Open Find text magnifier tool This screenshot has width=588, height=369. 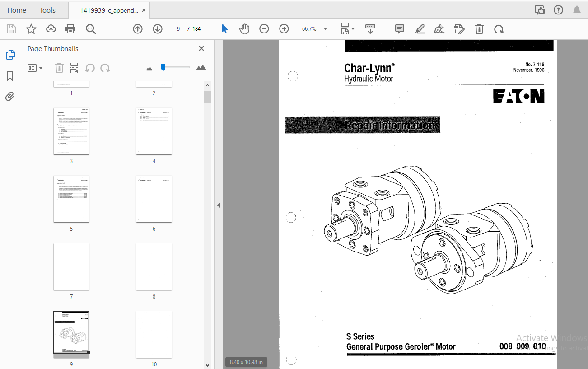point(91,29)
